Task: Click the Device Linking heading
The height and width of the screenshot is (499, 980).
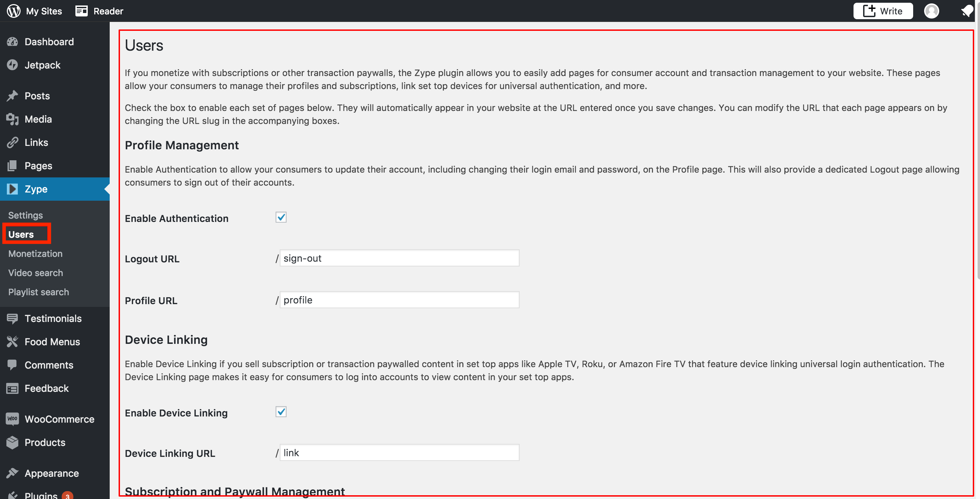Action: 166,340
